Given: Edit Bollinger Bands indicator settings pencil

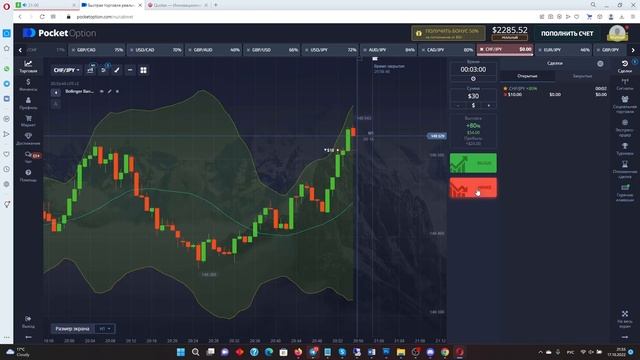Looking at the screenshot, I should pos(109,91).
